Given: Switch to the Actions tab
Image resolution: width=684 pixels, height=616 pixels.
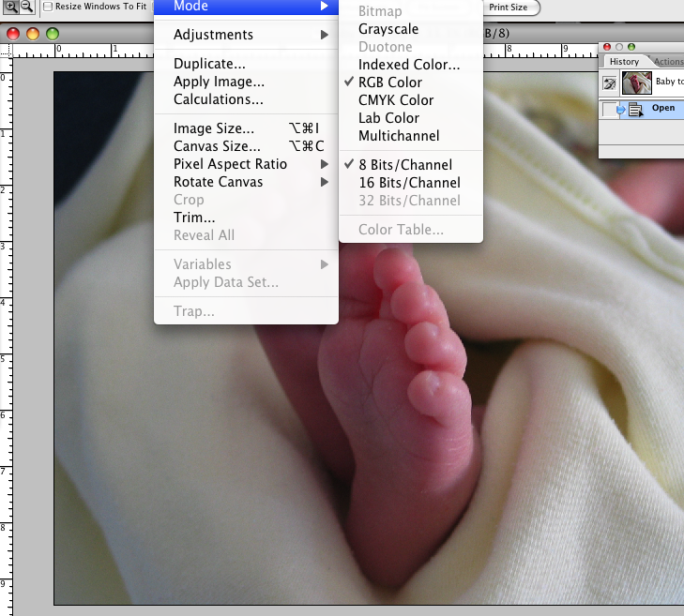Looking at the screenshot, I should tap(667, 62).
